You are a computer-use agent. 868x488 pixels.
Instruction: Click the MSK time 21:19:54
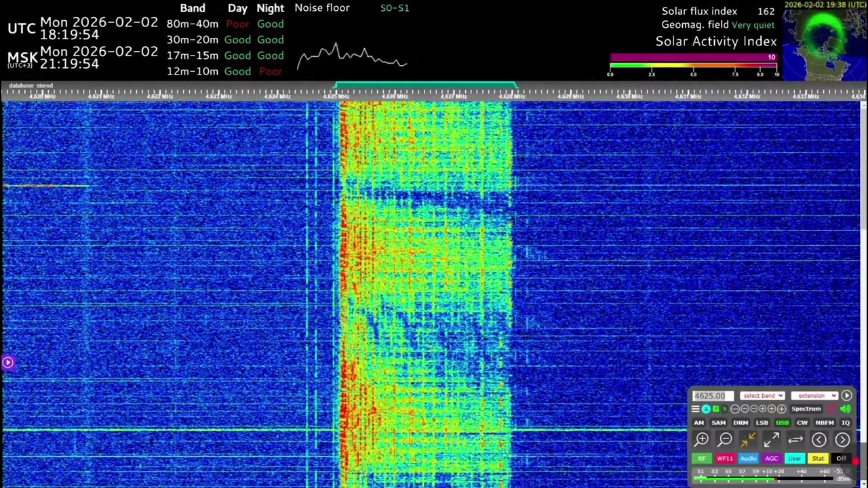coord(69,64)
